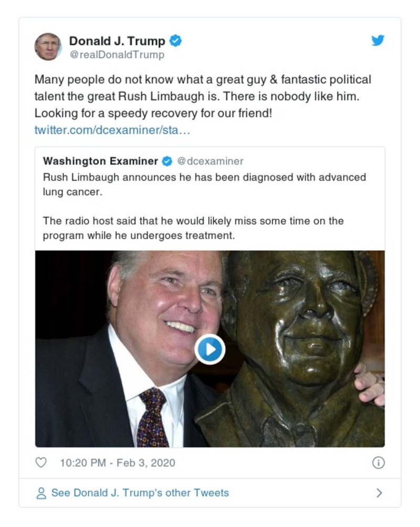Screen dimensions: 420x527
Task: Open the @realDonaldTrump handle link
Action: tap(117, 55)
